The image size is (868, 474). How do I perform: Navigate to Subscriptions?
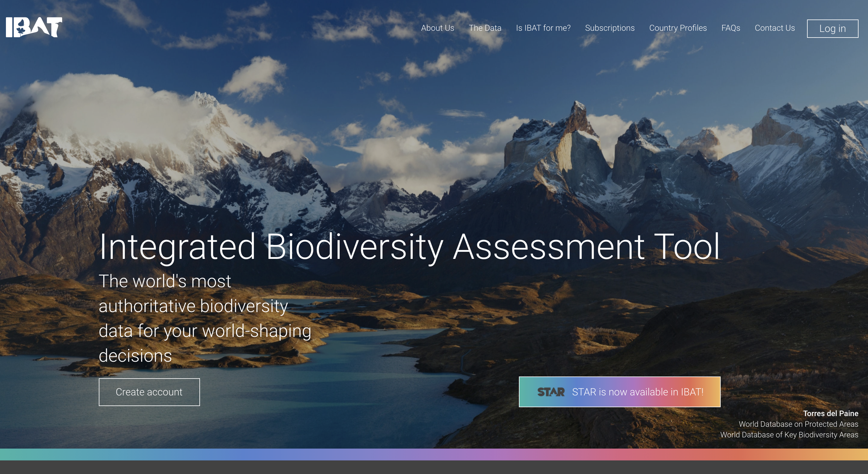point(609,28)
